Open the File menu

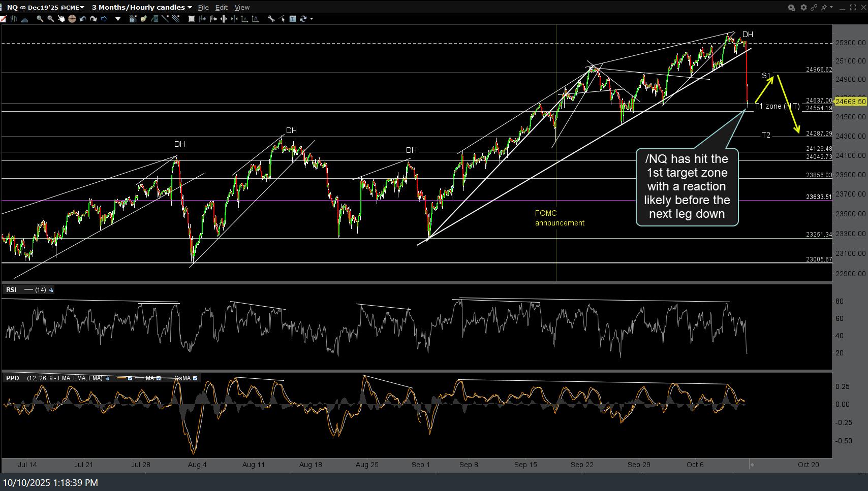coord(203,8)
